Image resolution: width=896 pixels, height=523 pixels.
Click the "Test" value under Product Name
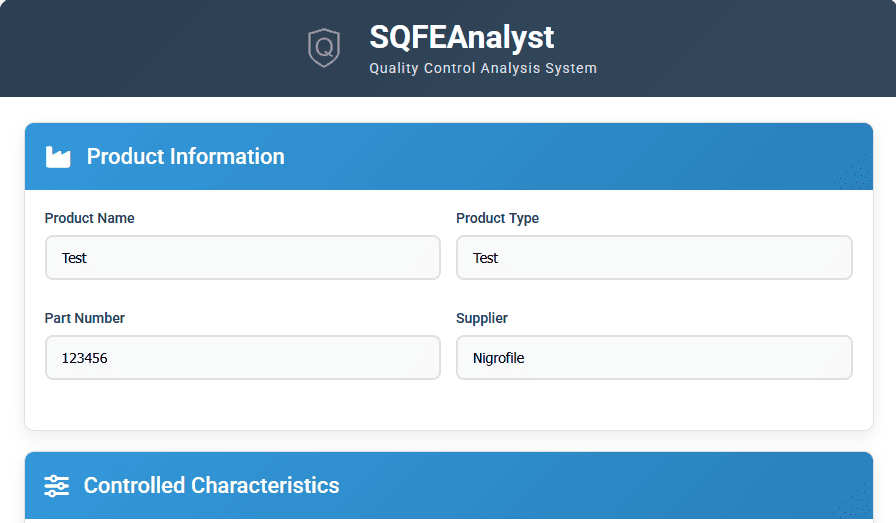point(74,258)
